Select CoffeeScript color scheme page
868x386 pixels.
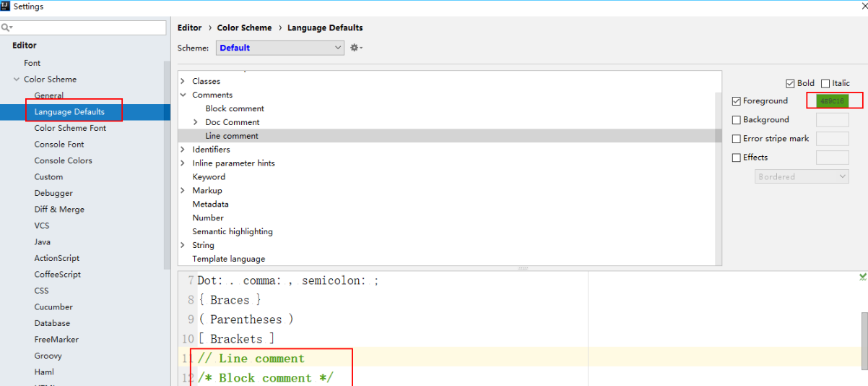[x=58, y=275]
